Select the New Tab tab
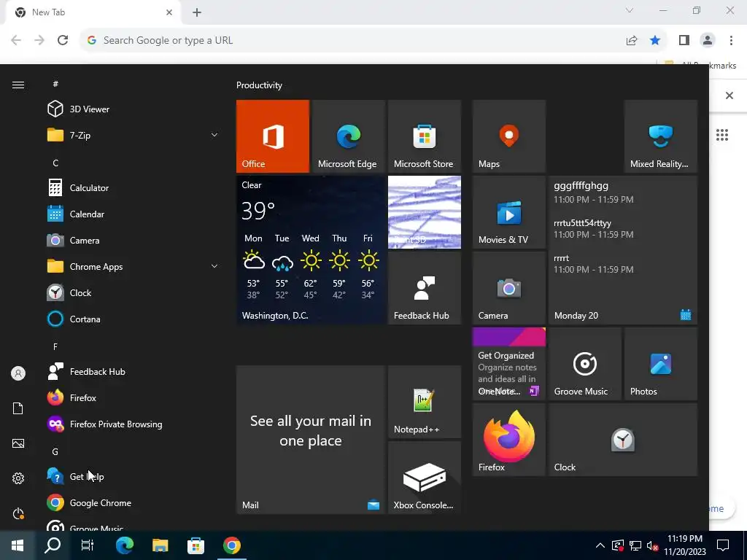Image resolution: width=747 pixels, height=560 pixels. (93, 12)
